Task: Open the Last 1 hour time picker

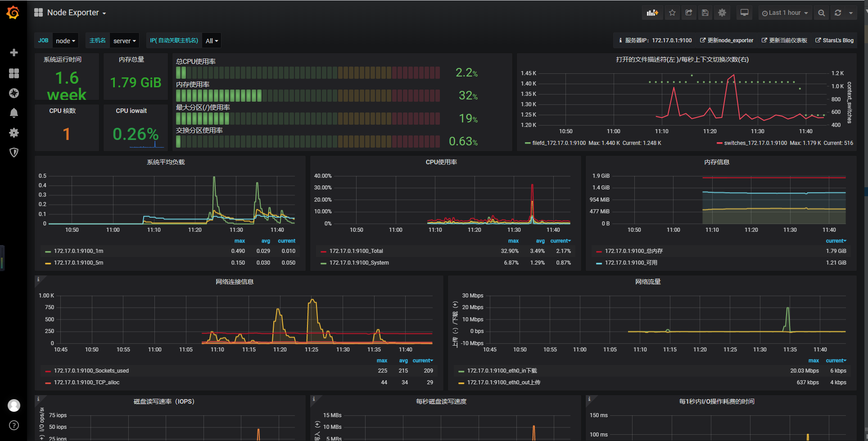Action: pyautogui.click(x=785, y=13)
